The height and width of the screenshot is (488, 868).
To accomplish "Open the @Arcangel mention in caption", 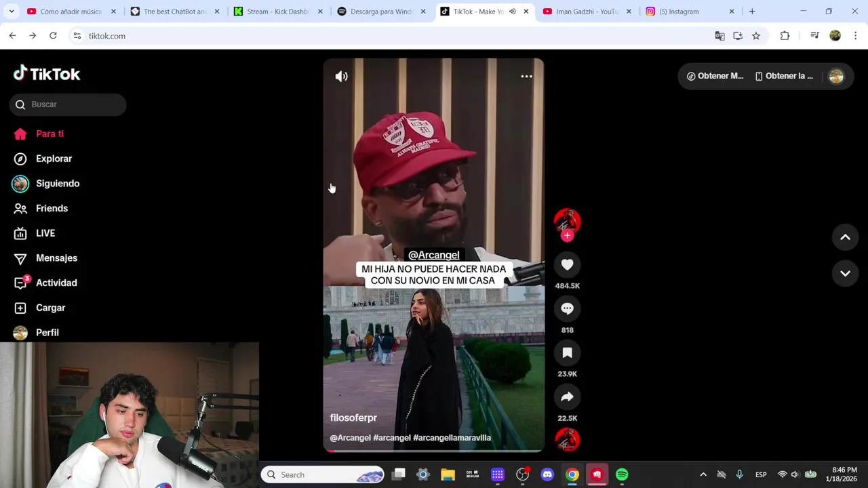I will (x=350, y=438).
